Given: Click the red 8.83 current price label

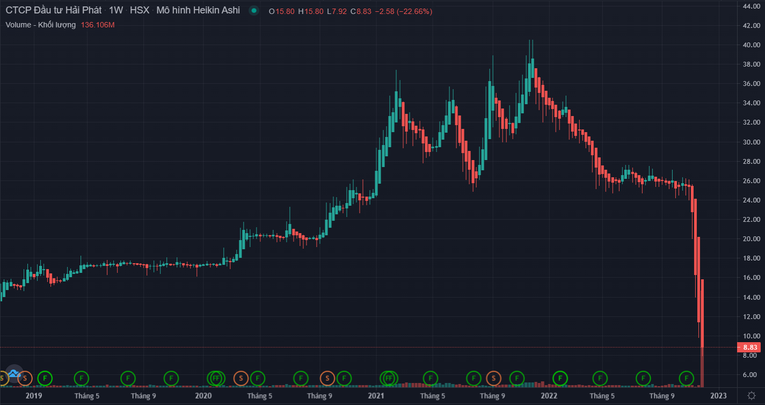Looking at the screenshot, I should [750, 347].
